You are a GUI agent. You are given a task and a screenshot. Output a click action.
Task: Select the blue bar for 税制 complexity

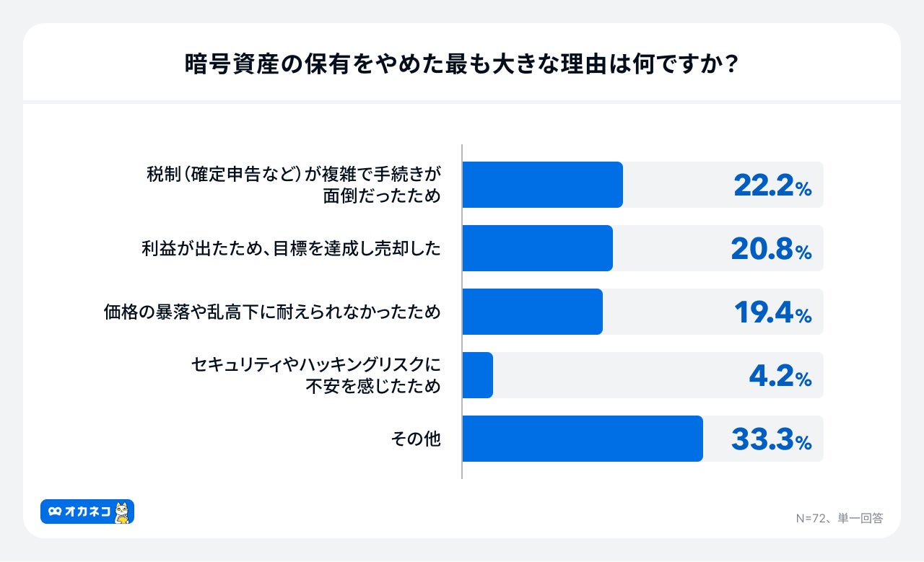(x=542, y=185)
